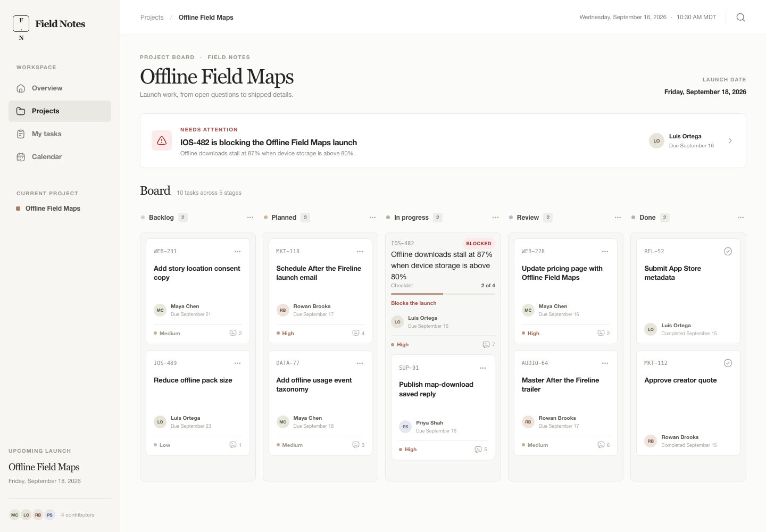Open WEB-231 card more options

pyautogui.click(x=238, y=251)
